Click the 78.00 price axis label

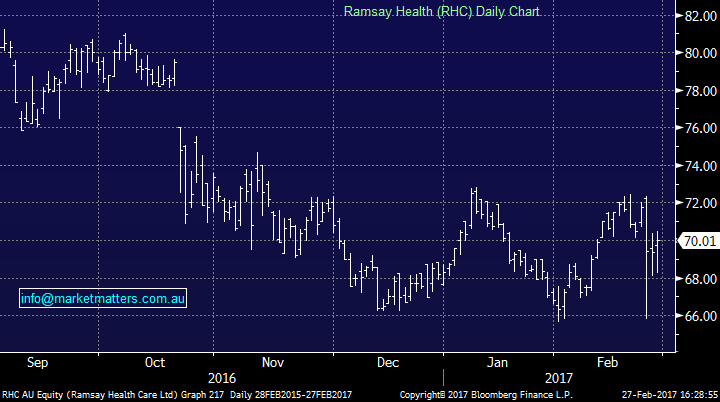pos(700,91)
